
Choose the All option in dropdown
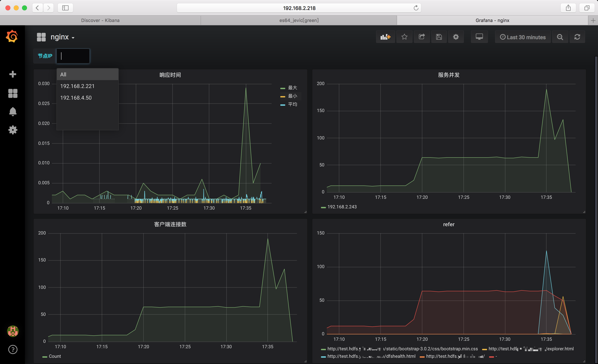point(63,75)
